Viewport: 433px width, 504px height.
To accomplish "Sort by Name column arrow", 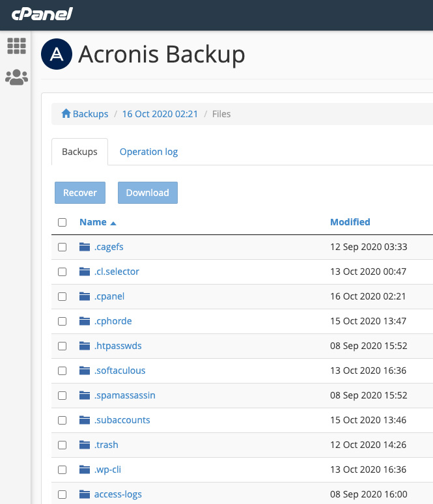I will point(113,223).
